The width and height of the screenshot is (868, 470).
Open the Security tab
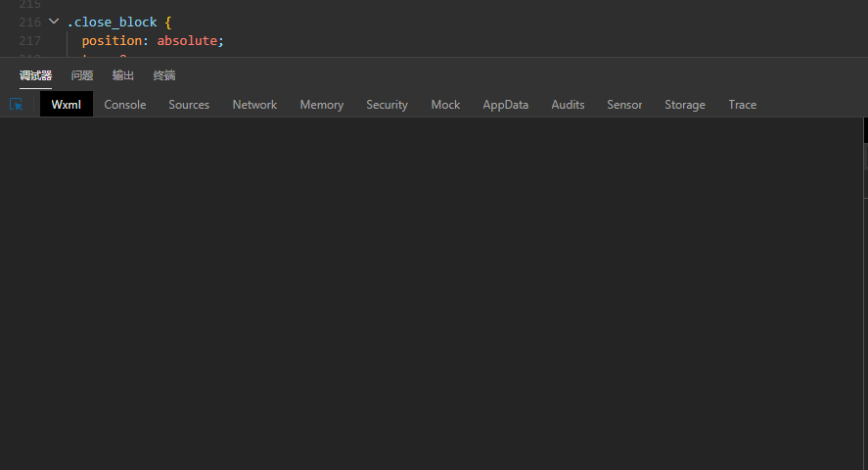(x=387, y=105)
